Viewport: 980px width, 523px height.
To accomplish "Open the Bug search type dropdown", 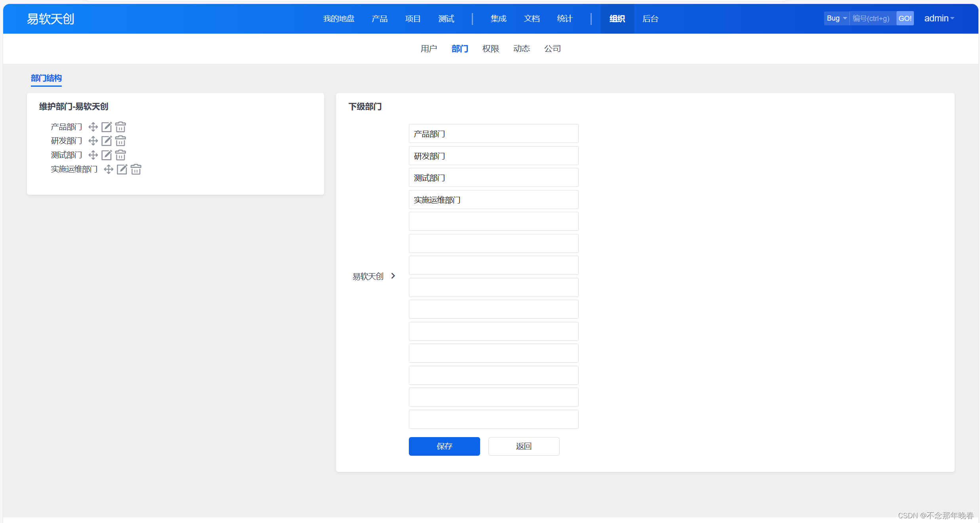I will (836, 18).
